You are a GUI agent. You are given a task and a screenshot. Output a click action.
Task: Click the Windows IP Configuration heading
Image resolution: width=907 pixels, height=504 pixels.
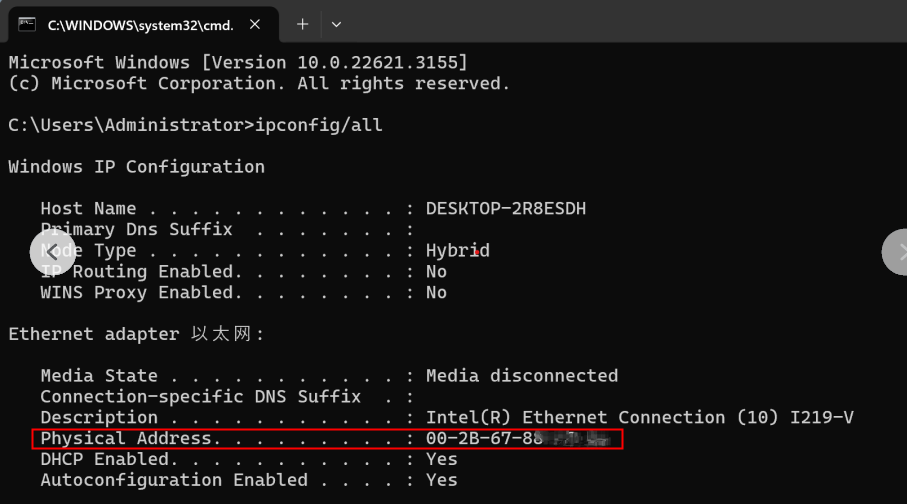click(x=136, y=167)
